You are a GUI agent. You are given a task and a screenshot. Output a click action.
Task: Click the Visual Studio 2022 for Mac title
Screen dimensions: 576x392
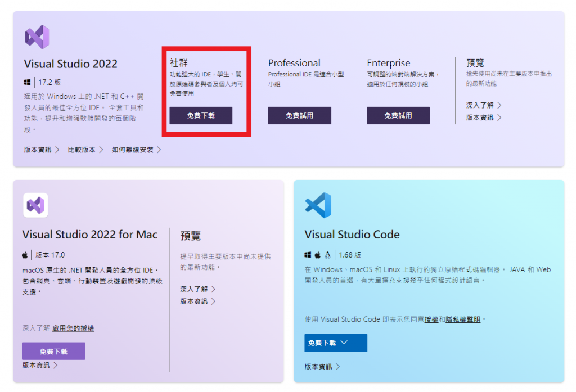click(90, 235)
